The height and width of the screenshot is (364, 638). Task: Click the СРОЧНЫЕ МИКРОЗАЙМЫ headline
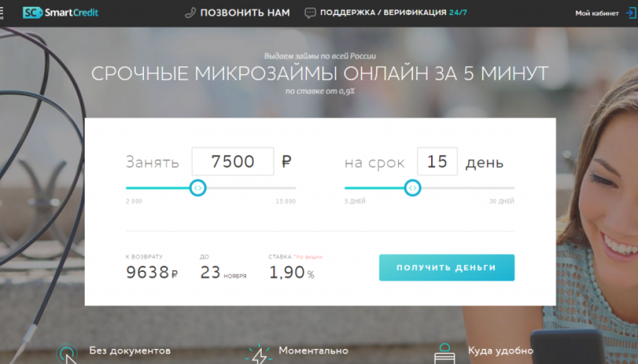(x=320, y=73)
